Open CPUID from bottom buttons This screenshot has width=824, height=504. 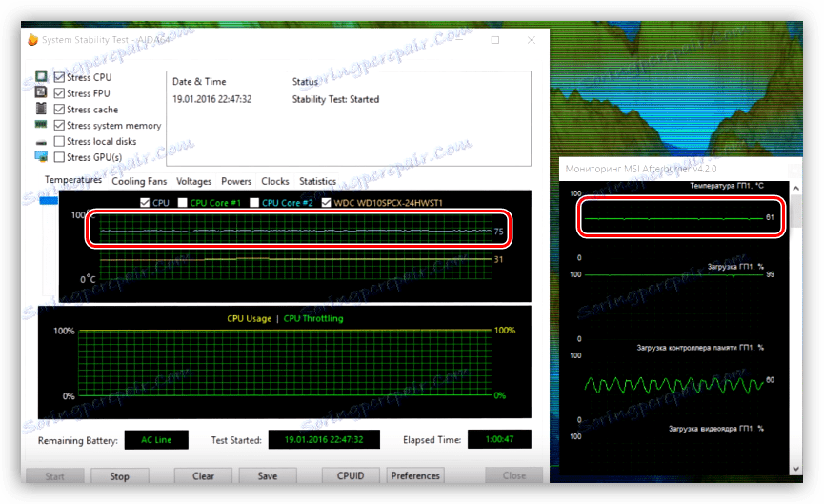coord(351,475)
